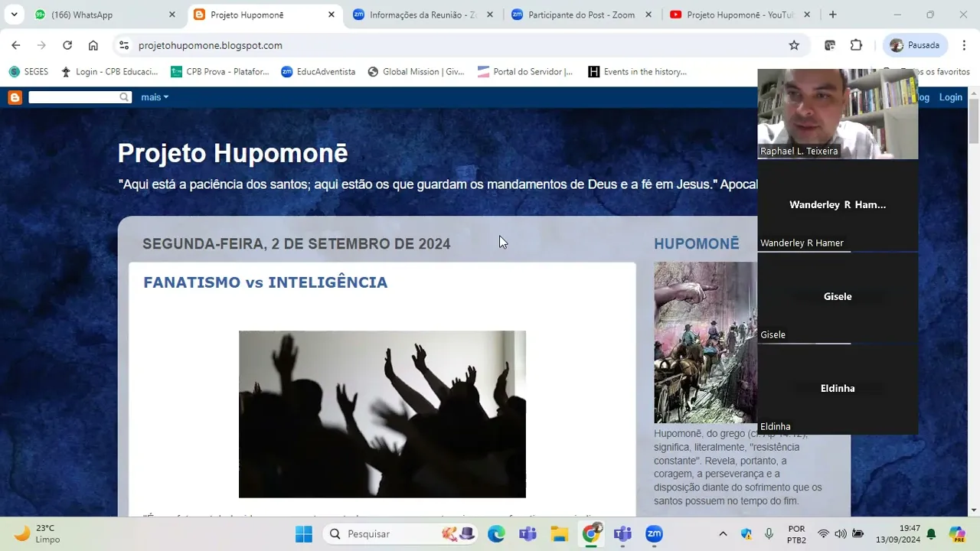The height and width of the screenshot is (551, 980).
Task: Switch to Participante do Post Zoom tab
Action: 581,15
